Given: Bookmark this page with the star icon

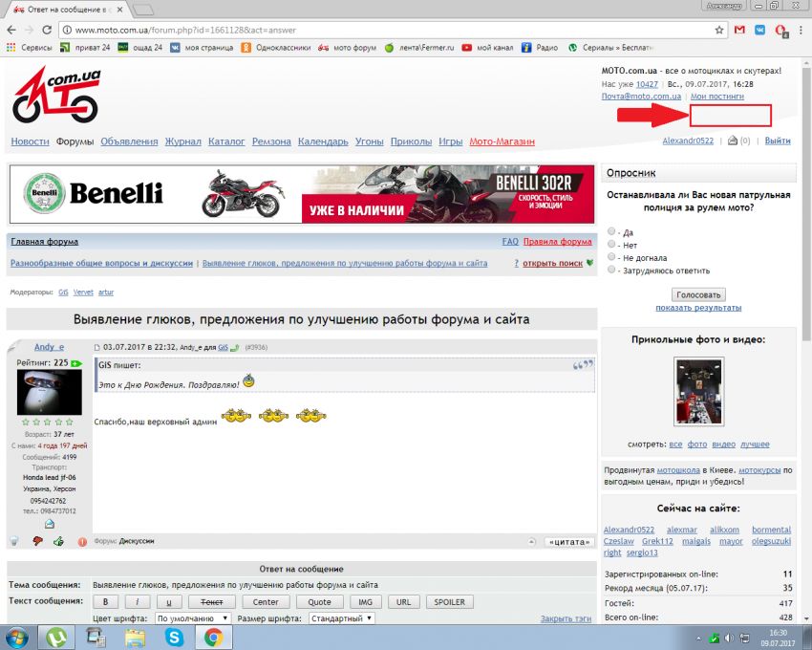Looking at the screenshot, I should (718, 30).
